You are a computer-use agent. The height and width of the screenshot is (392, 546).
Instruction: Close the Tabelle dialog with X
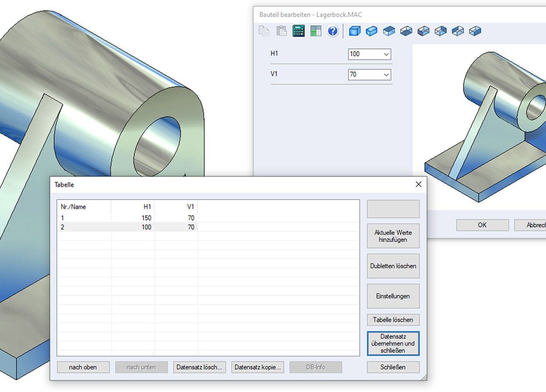coord(418,185)
